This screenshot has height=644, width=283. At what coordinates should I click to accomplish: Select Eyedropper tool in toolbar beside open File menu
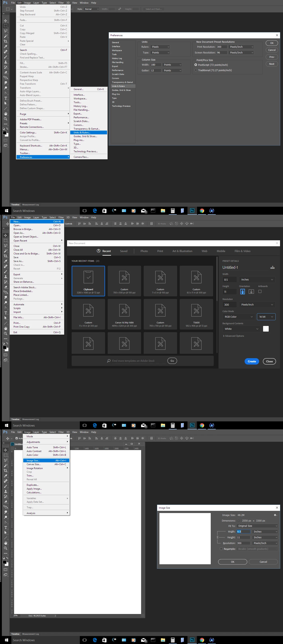[6, 261]
